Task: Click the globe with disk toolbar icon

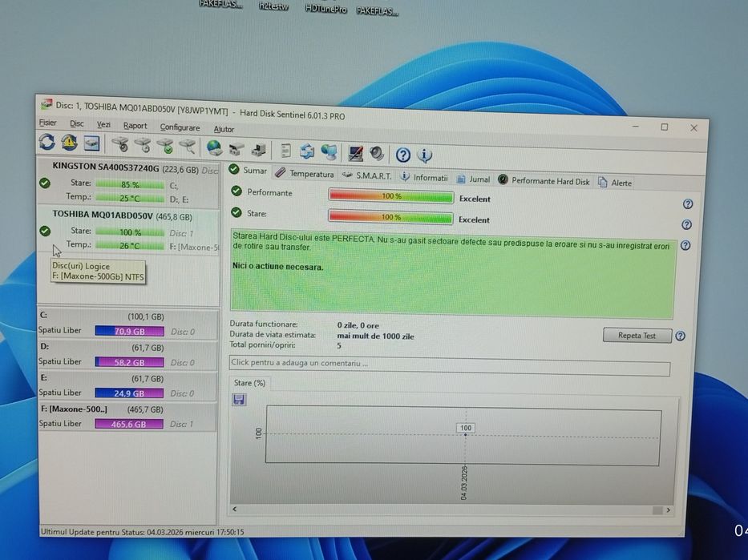Action: (214, 148)
